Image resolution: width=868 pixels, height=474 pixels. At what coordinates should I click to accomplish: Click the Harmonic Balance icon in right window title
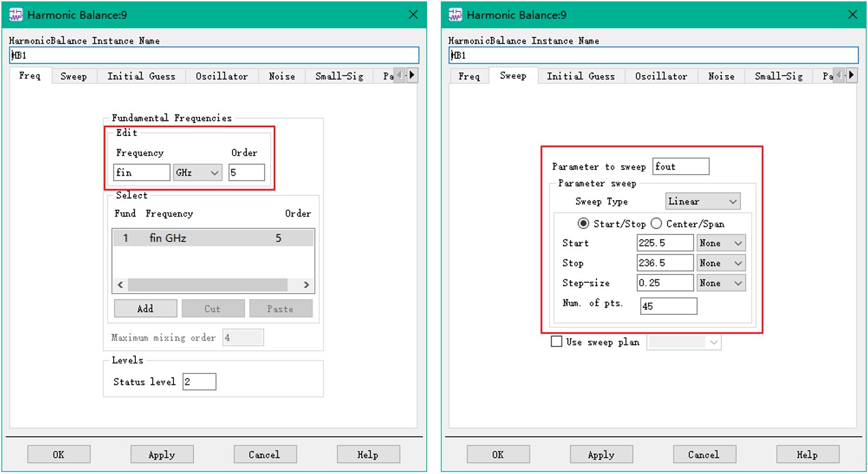pos(455,14)
